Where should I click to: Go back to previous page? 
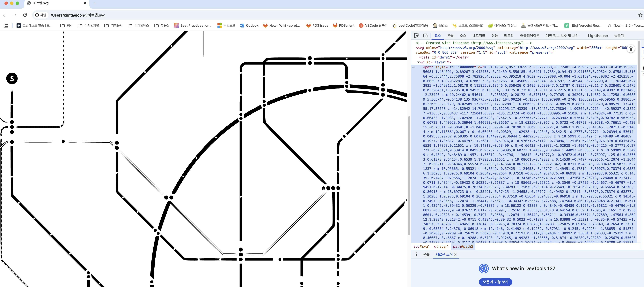point(5,15)
